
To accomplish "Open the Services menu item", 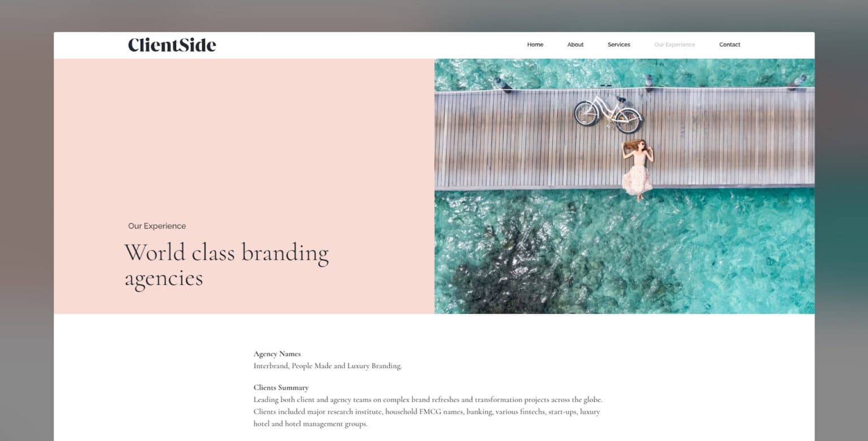I will point(619,45).
